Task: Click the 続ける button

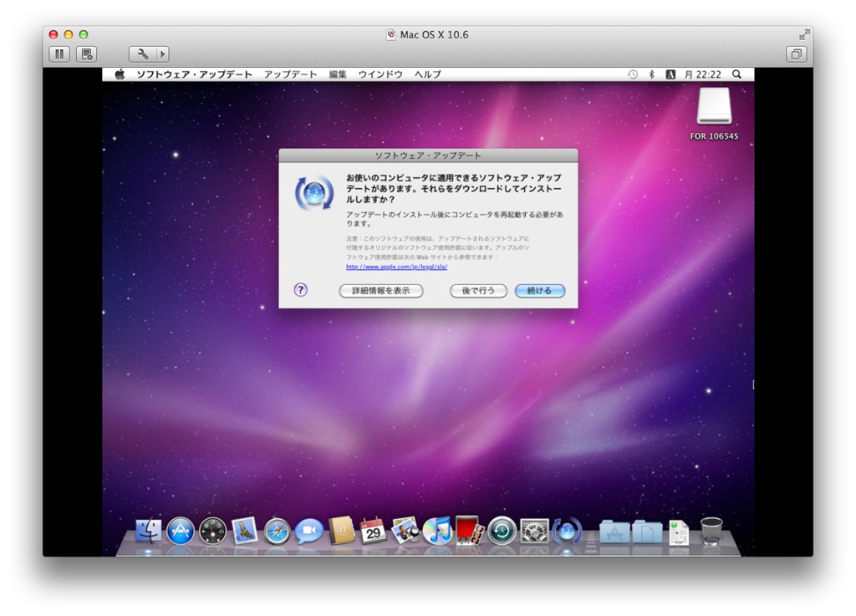Action: coord(539,291)
